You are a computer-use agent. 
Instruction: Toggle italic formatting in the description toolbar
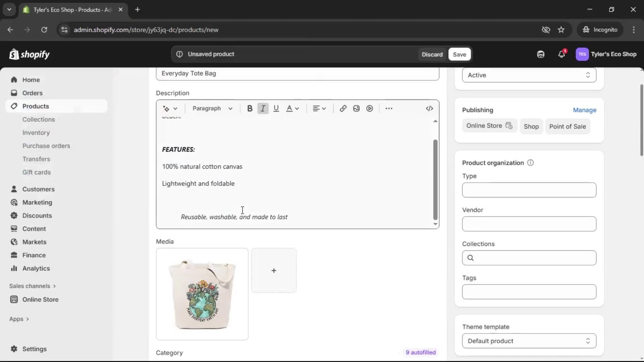263,108
